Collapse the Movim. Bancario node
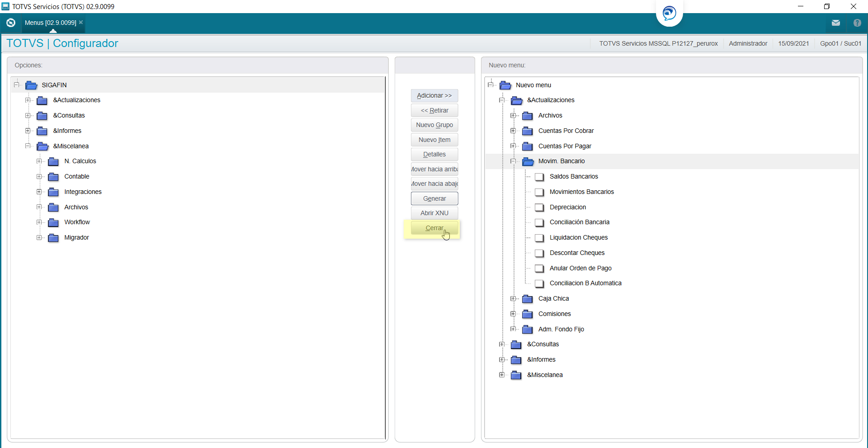 [x=513, y=161]
